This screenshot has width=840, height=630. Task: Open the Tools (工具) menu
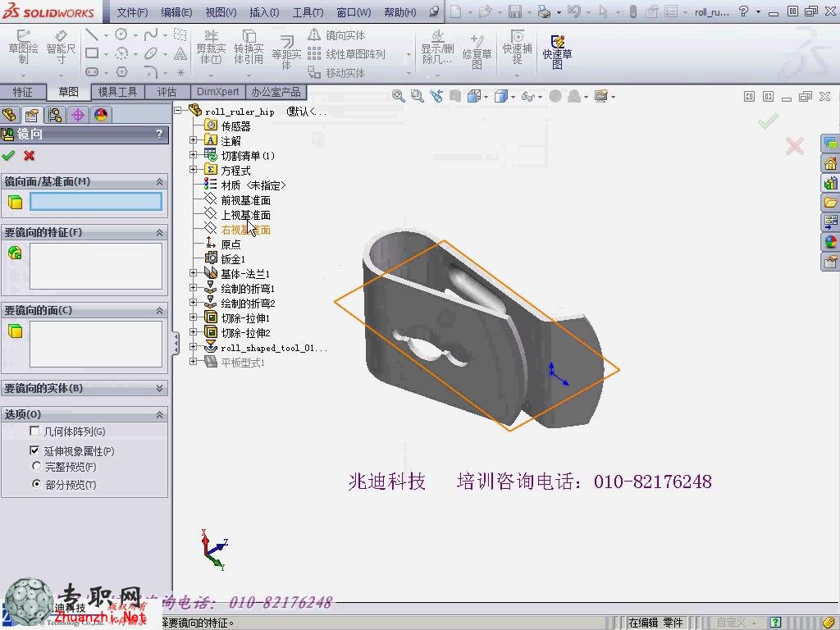tap(308, 11)
